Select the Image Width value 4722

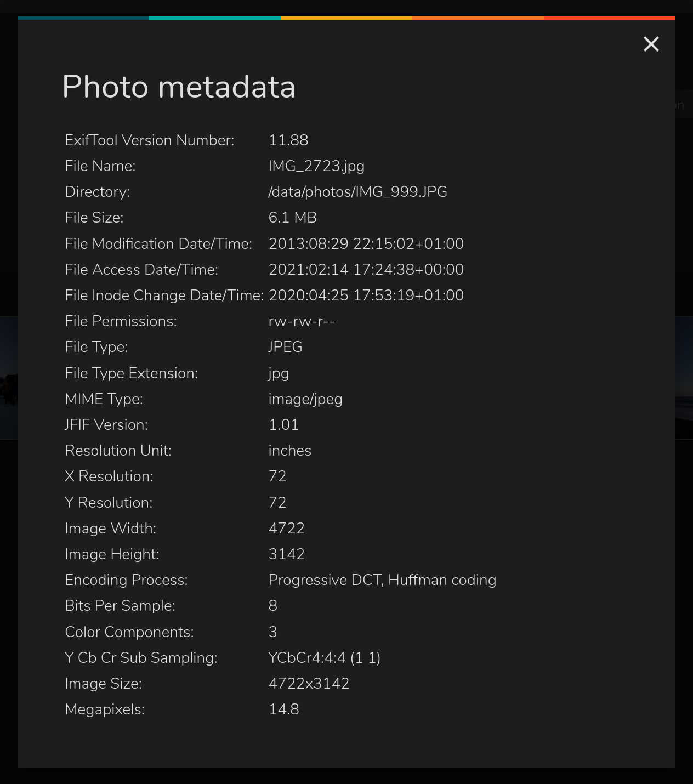[x=287, y=528]
